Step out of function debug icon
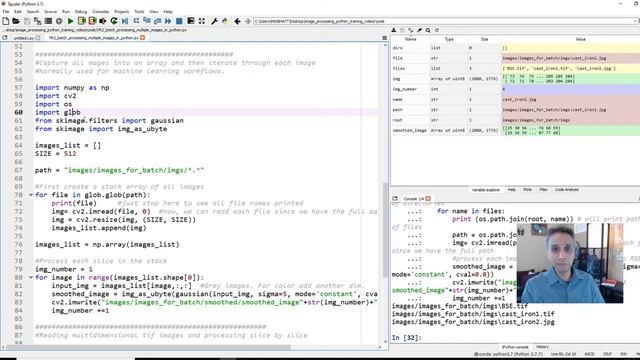 click(157, 21)
